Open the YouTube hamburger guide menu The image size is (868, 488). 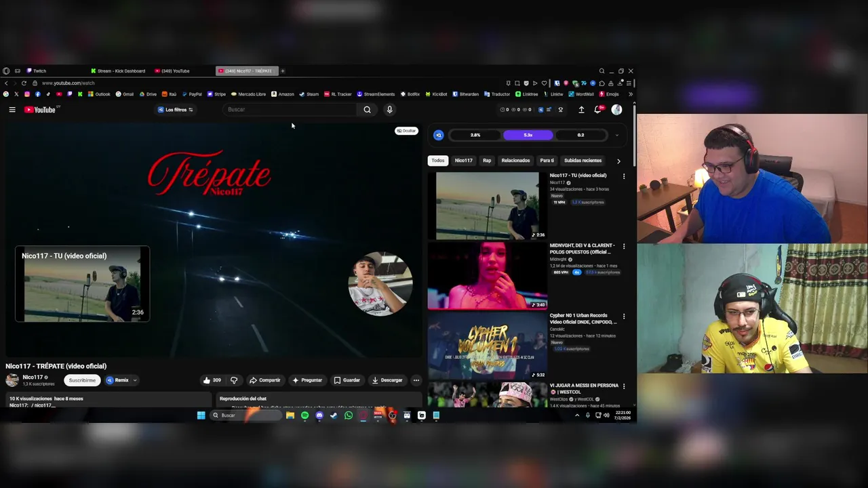pos(12,110)
